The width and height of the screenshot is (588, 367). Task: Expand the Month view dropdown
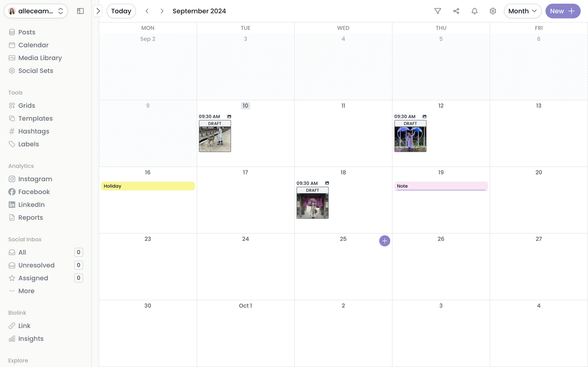coord(522,11)
